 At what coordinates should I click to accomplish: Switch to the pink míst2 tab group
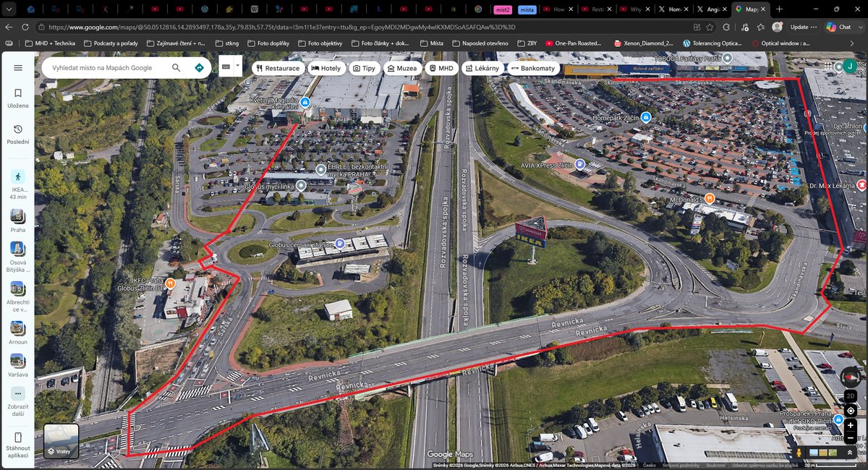[503, 9]
